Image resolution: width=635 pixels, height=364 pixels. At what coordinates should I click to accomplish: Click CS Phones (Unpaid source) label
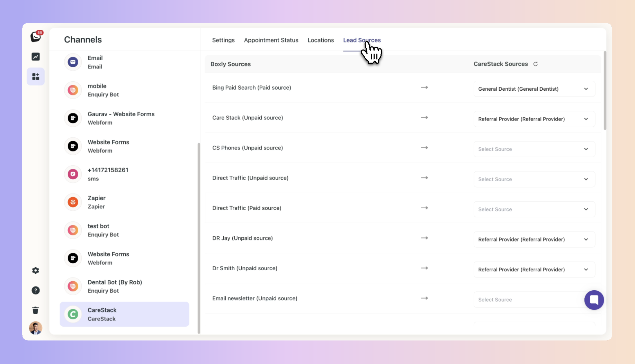pos(248,148)
